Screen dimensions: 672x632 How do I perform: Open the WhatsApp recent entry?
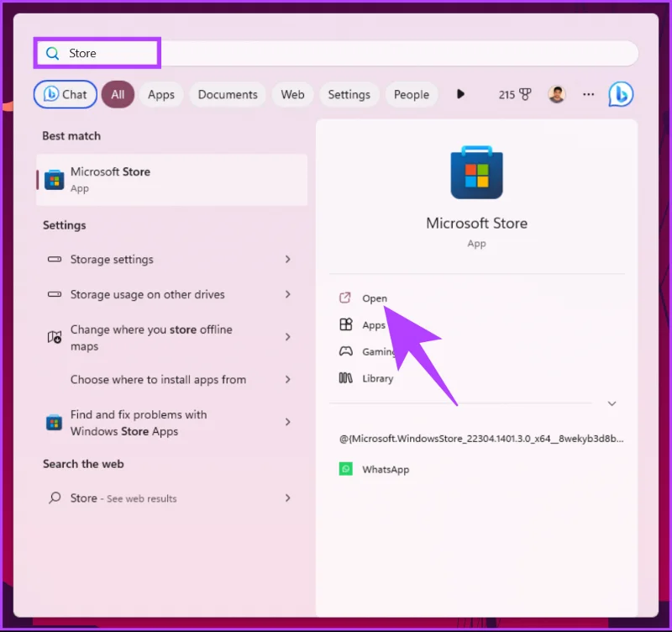[x=386, y=470]
